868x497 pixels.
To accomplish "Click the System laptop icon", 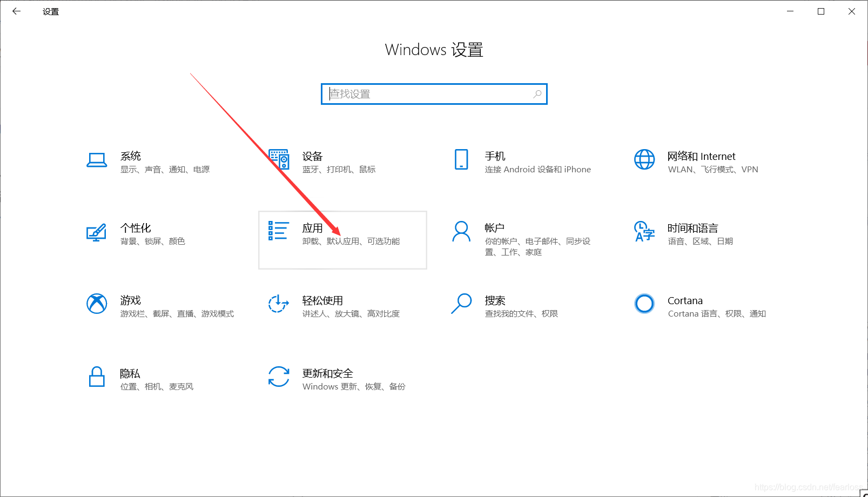I will point(97,160).
